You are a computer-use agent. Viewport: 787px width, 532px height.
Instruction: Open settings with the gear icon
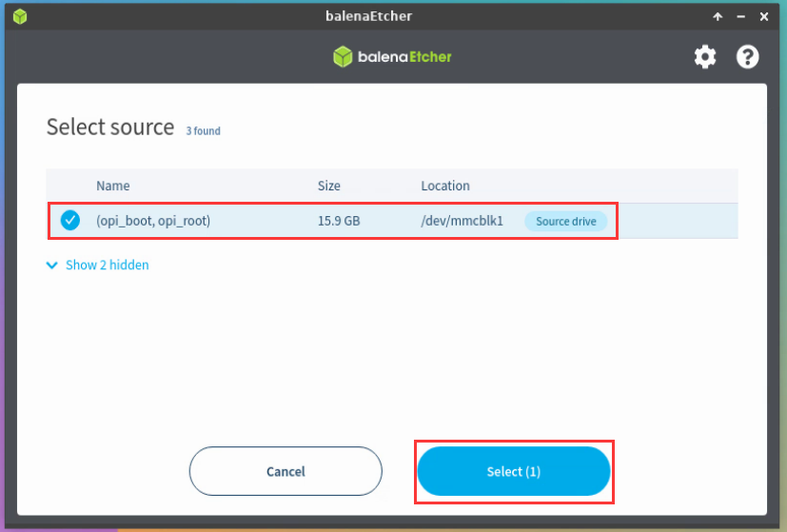[704, 57]
